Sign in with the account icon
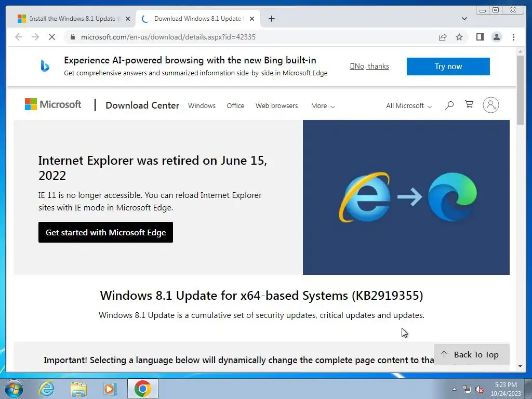This screenshot has height=399, width=532. (490, 105)
